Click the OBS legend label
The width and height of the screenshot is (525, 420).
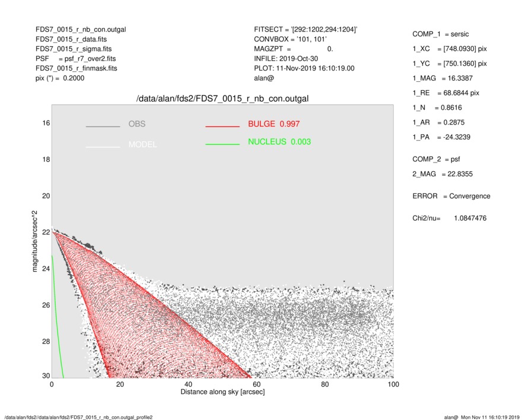(x=137, y=124)
